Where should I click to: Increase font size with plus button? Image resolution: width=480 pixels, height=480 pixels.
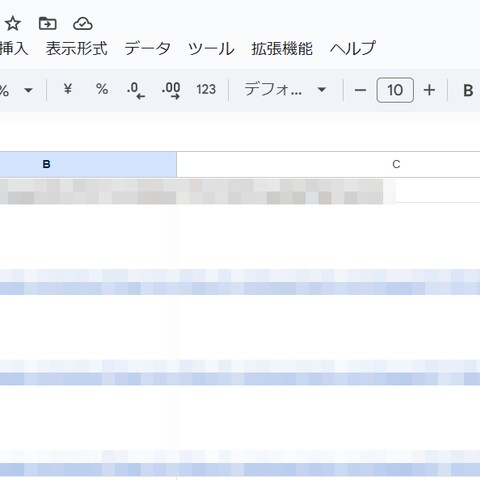click(429, 90)
